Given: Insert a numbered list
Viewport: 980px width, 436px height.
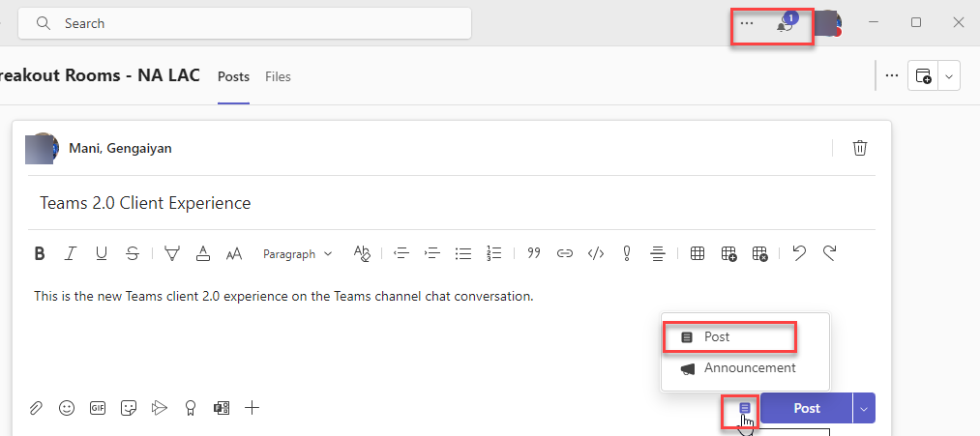Looking at the screenshot, I should point(493,253).
